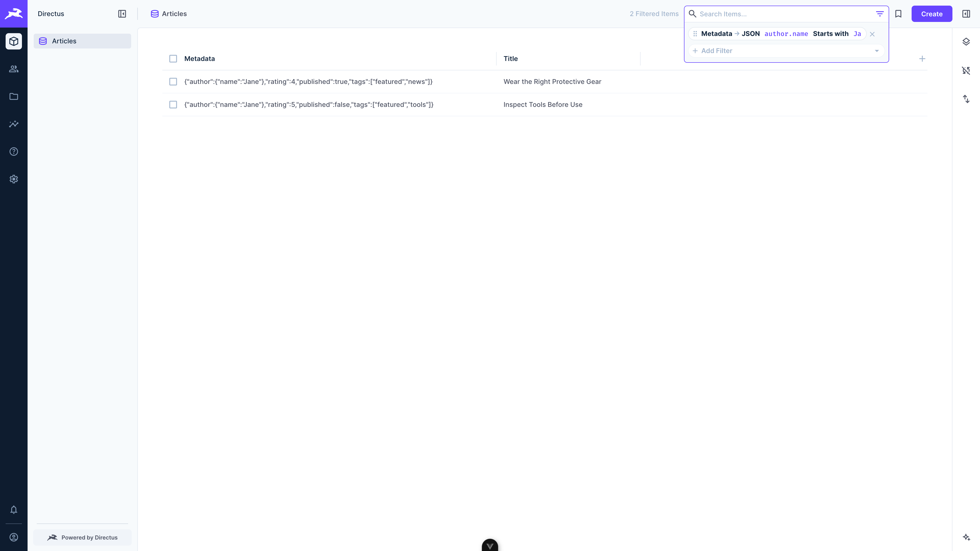Open the AI sparkle assistant icon
Viewport: 980px width, 551px height.
[x=966, y=537]
